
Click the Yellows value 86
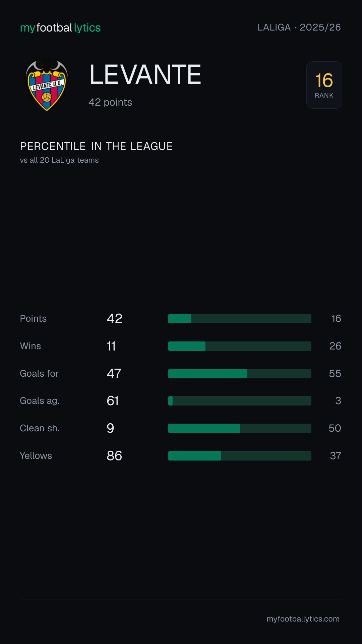114,456
